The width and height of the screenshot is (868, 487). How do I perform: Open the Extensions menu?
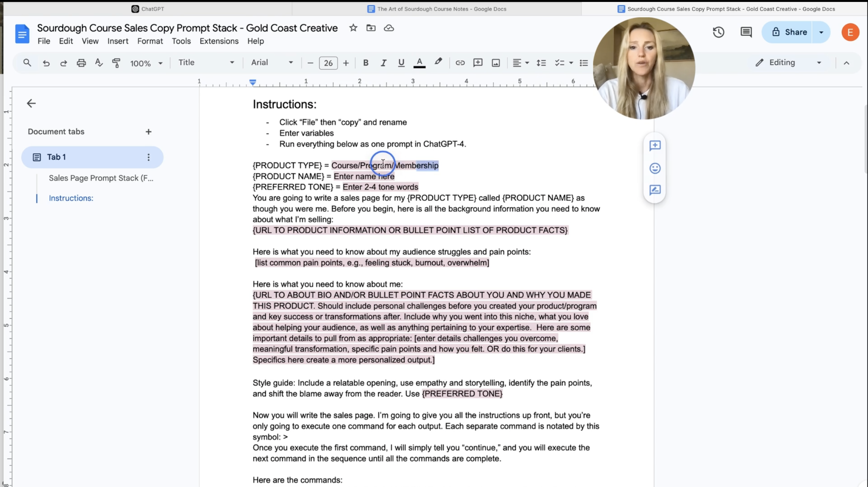click(x=219, y=41)
